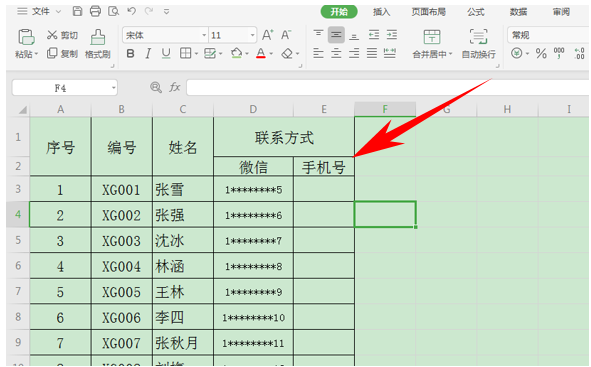This screenshot has width=591, height=367.
Task: Open the quick access customize arrow
Action: pyautogui.click(x=166, y=12)
